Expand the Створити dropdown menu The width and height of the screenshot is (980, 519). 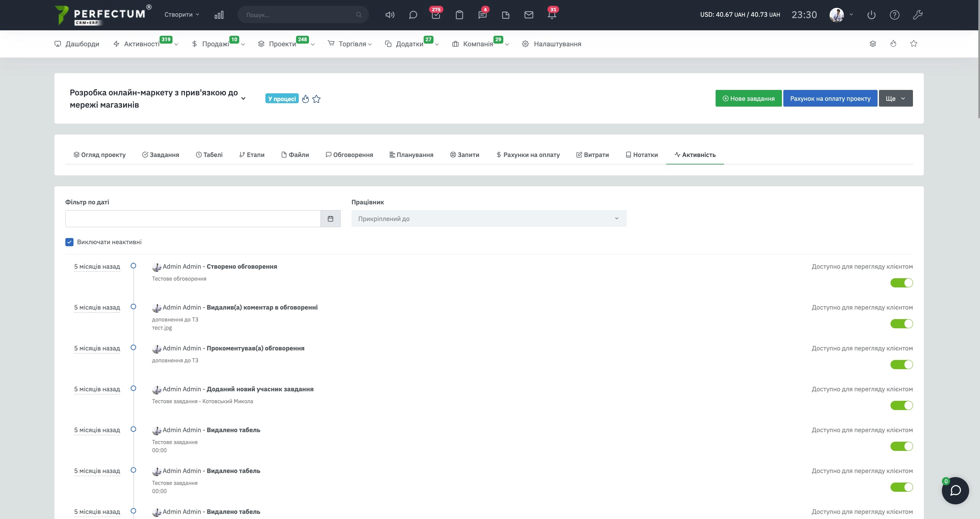[x=181, y=14]
